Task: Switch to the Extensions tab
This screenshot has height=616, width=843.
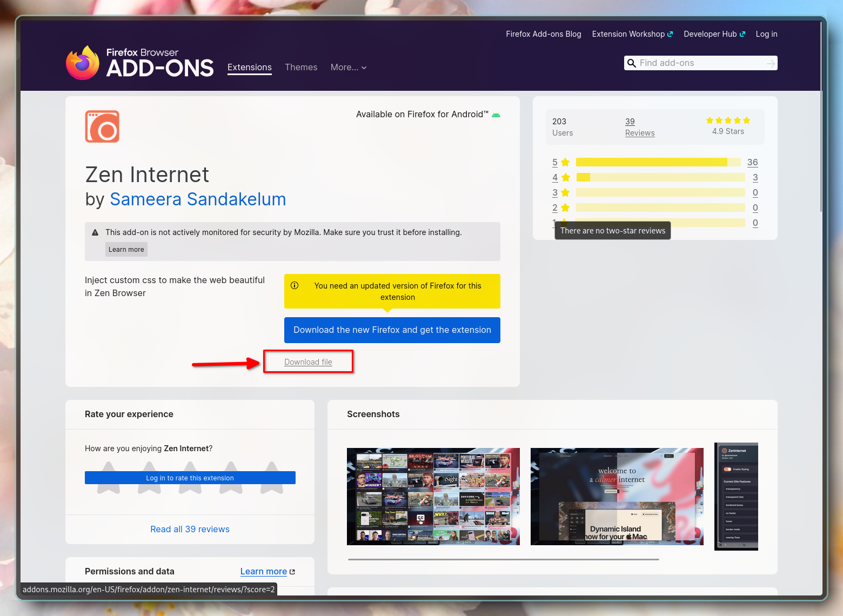Action: (250, 68)
